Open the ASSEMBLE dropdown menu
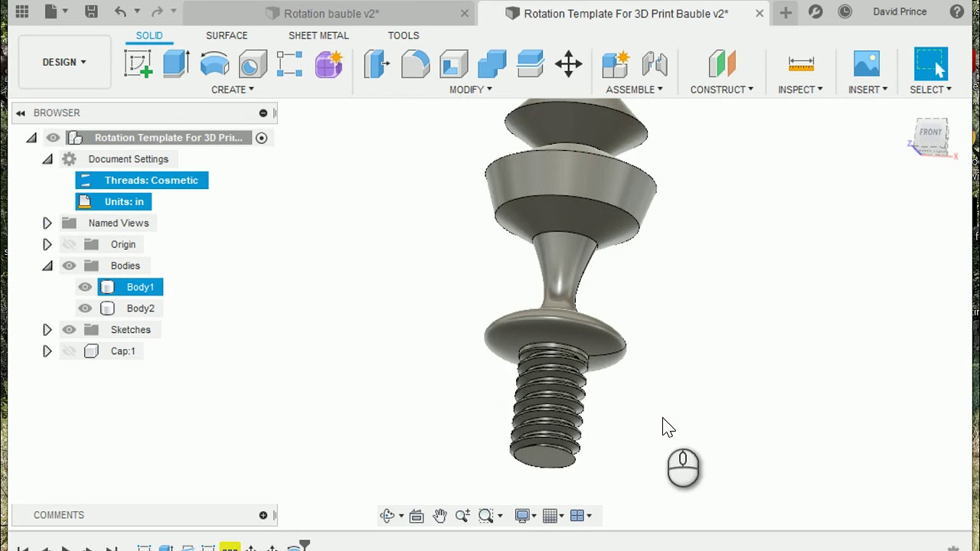 (634, 90)
